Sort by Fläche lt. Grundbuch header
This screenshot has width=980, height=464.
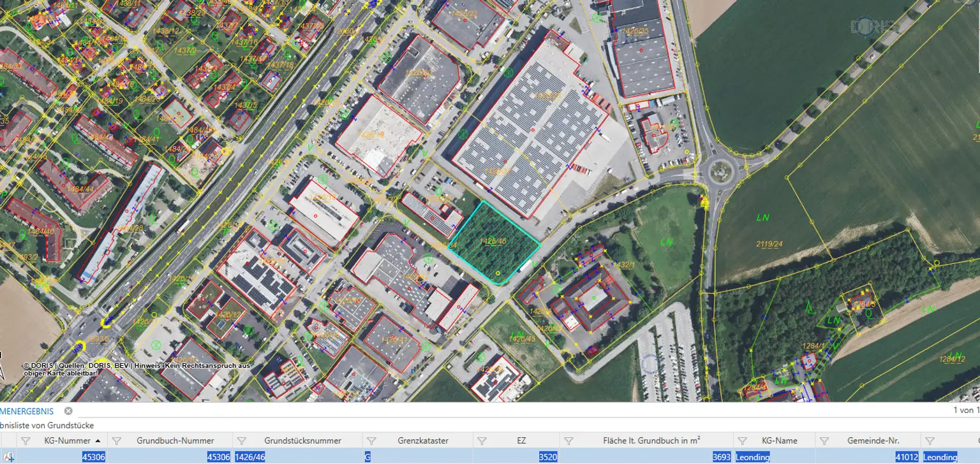tap(652, 440)
